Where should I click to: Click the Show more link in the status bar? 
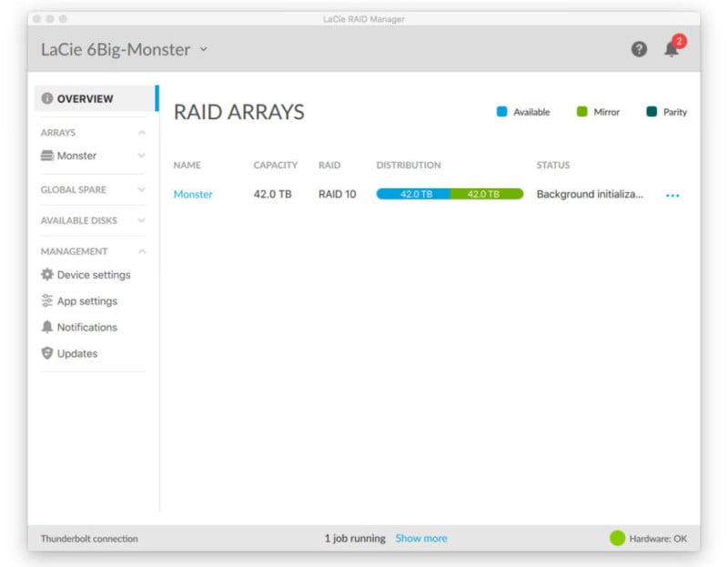[x=421, y=538]
